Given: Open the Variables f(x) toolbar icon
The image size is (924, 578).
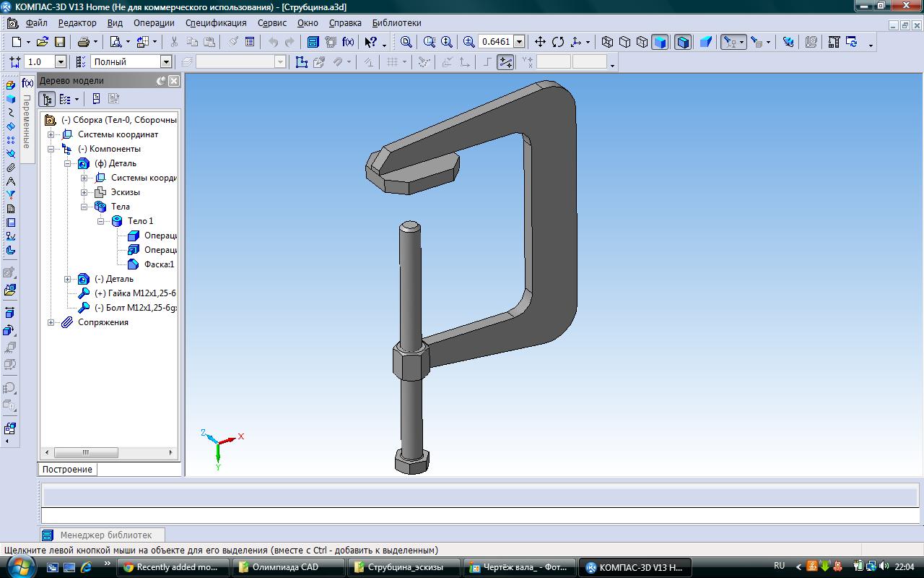Looking at the screenshot, I should pos(349,42).
